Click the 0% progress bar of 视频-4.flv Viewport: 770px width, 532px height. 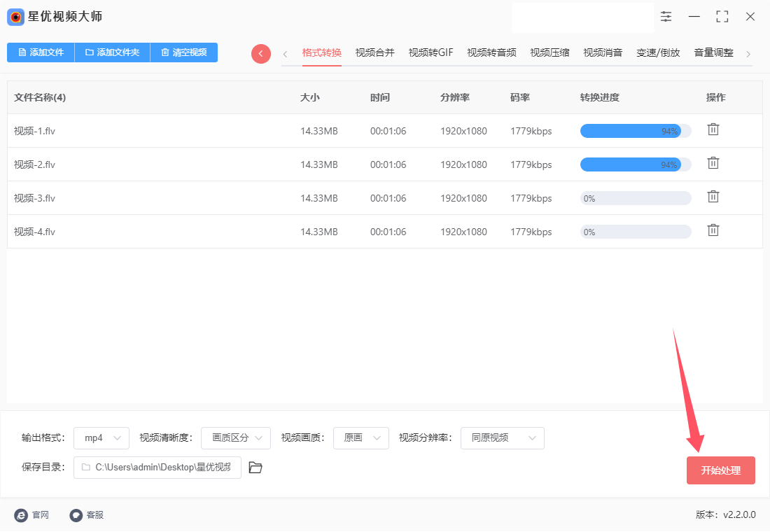tap(636, 232)
